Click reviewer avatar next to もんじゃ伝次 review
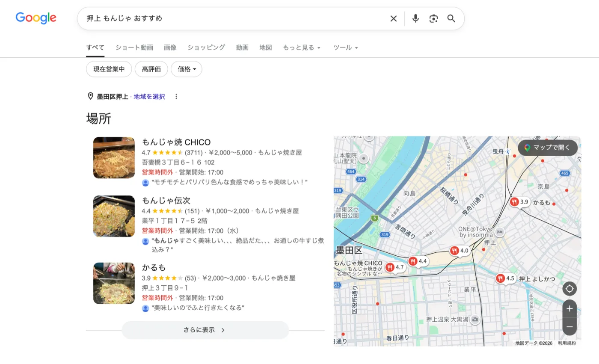The width and height of the screenshot is (599, 364). [x=145, y=241]
